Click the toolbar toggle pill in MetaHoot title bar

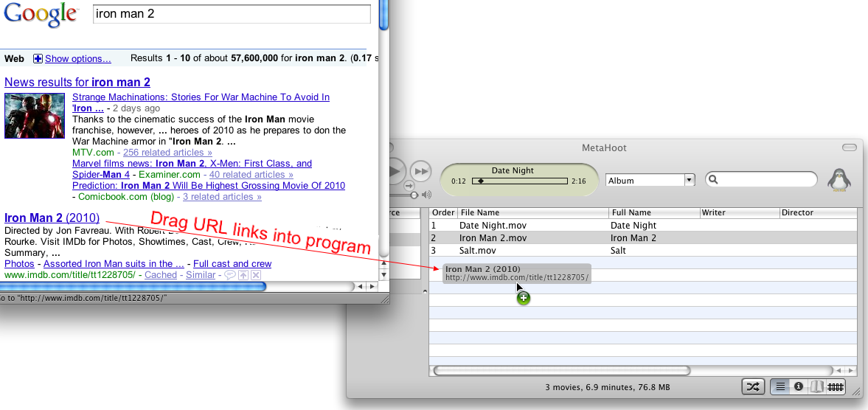[x=849, y=147]
